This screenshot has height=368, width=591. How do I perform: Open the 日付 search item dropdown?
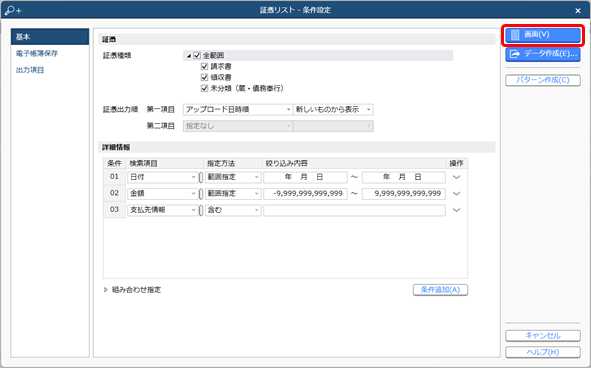[x=162, y=177]
